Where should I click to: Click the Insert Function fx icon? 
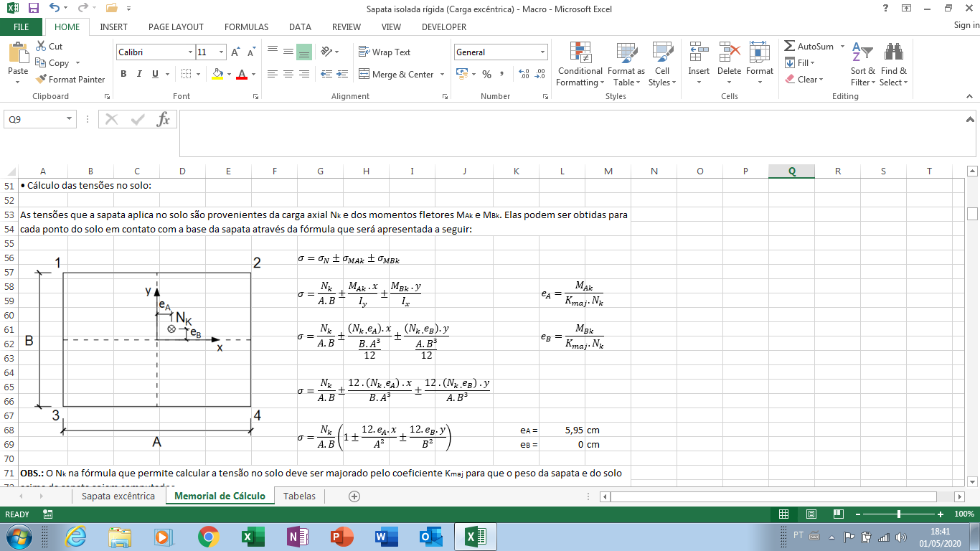click(164, 119)
